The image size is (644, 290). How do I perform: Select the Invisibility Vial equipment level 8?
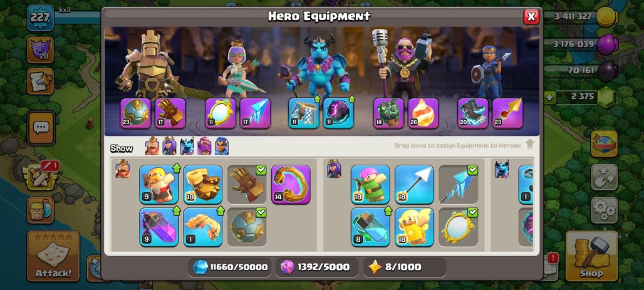pos(370,227)
